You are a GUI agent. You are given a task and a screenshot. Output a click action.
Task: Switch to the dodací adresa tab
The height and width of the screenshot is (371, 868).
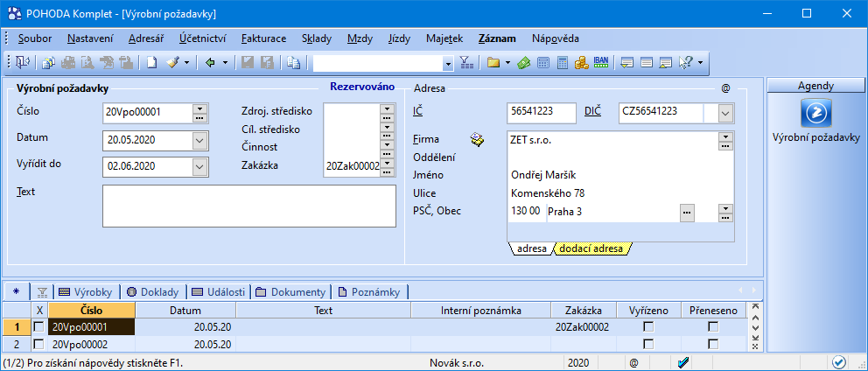coord(591,248)
